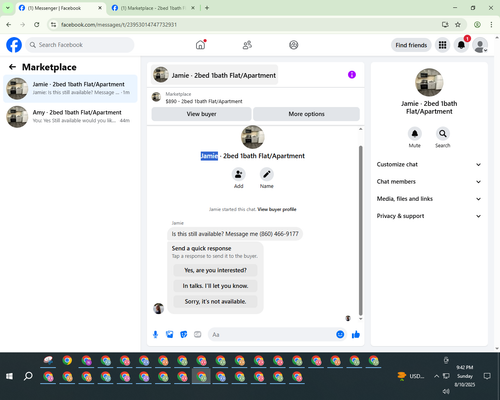This screenshot has height=400, width=500.
Task: Click the Name edit pencil icon
Action: pos(266,174)
